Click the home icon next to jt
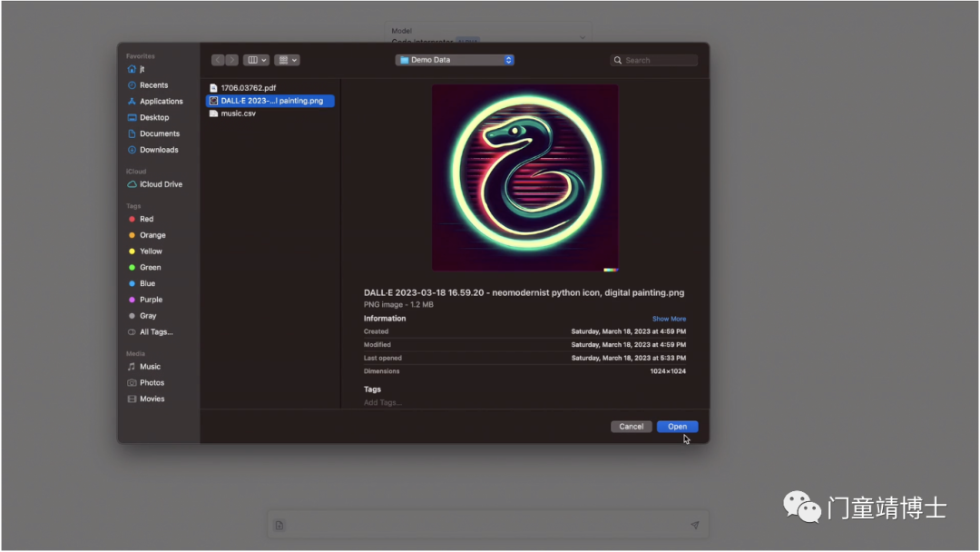 tap(132, 69)
